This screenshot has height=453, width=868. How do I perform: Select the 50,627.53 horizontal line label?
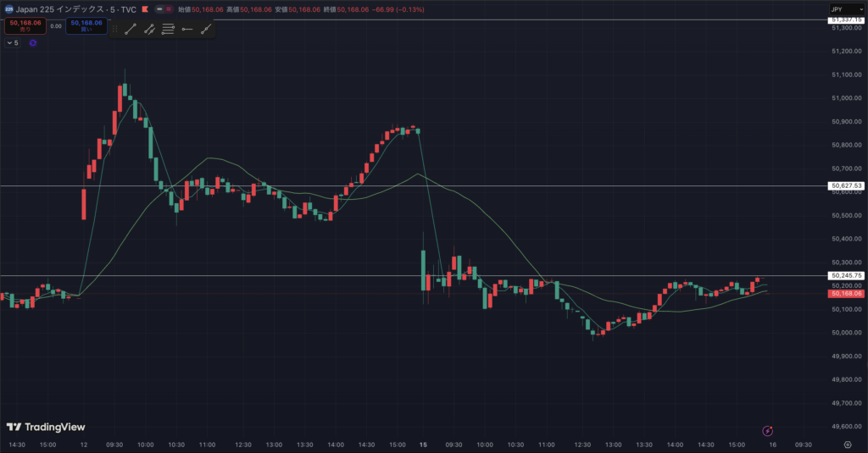[x=847, y=185]
